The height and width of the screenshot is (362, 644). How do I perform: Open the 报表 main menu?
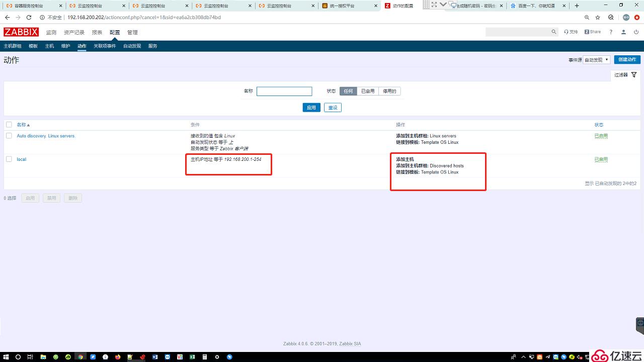click(97, 32)
